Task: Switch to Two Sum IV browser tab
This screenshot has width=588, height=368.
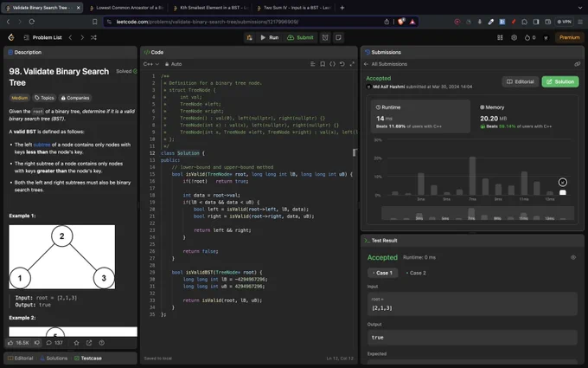Action: tap(294, 8)
